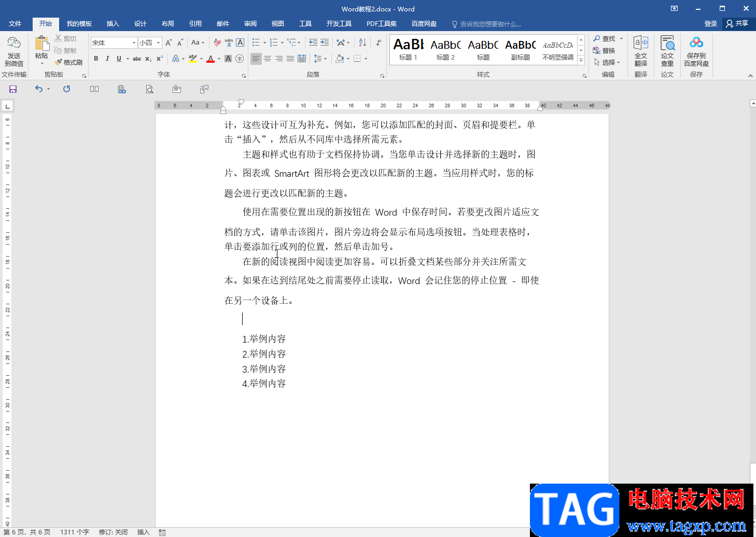756x537 pixels.
Task: Open bullet list style dropdown arrow
Action: [264, 43]
